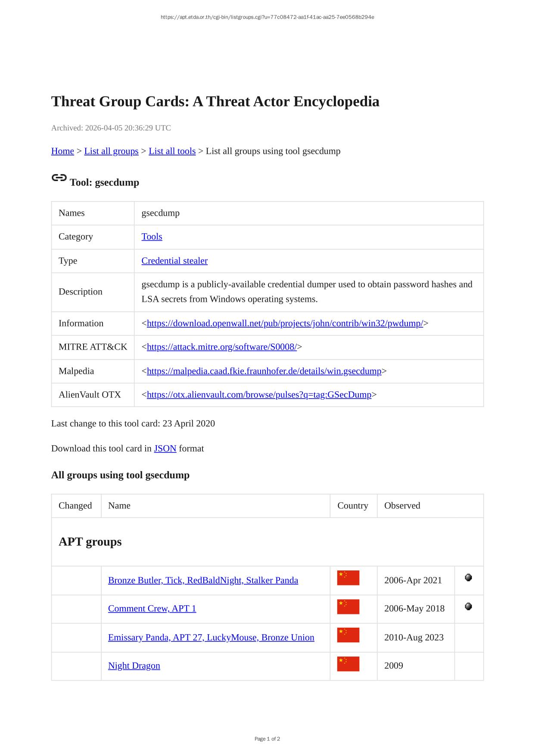The height and width of the screenshot is (756, 535).
Task: Open the Credential stealer type link
Action: tap(174, 261)
